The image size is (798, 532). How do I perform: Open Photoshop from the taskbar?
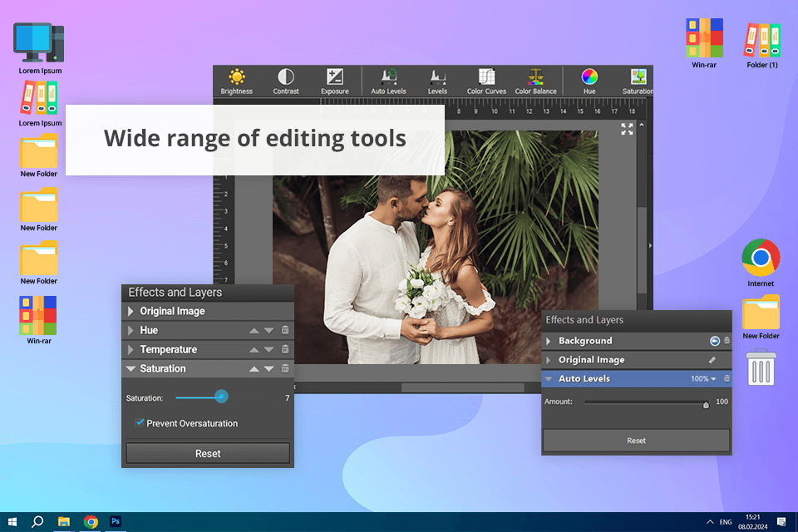(x=116, y=521)
